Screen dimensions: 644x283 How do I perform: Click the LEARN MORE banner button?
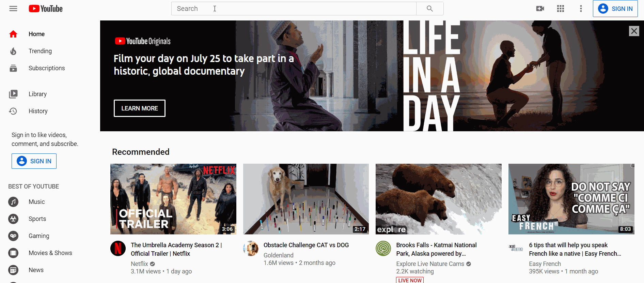click(140, 108)
